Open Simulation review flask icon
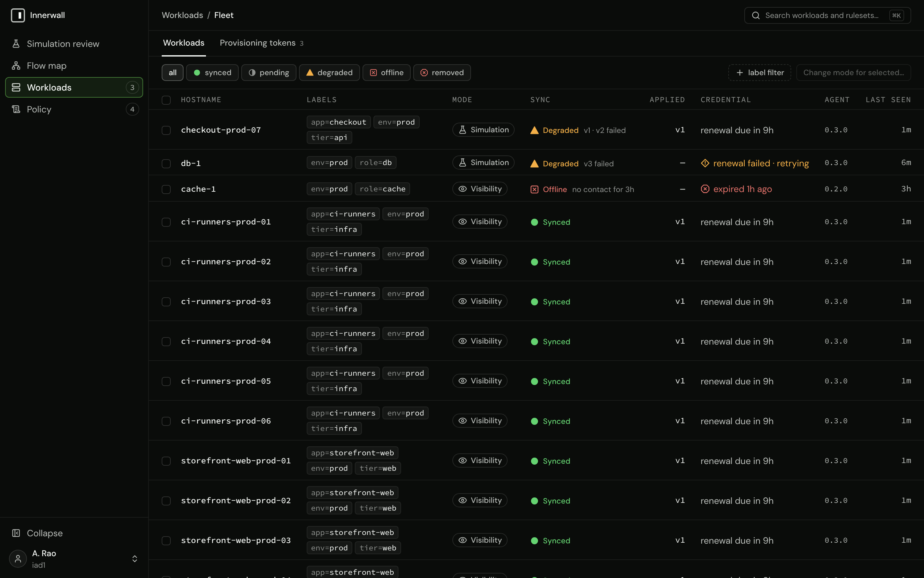The image size is (924, 578). pyautogui.click(x=16, y=44)
